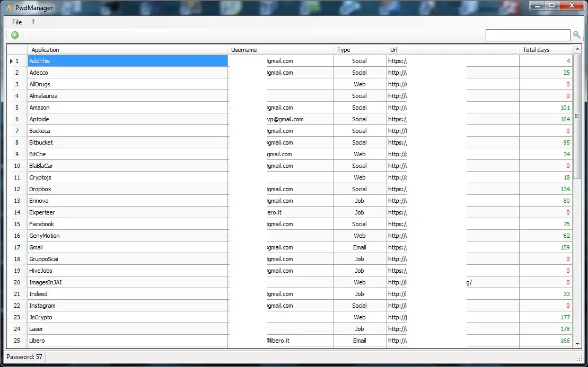Screen dimensions: 588x367
Task: Select the GruppoScai application cell
Action: click(127, 259)
